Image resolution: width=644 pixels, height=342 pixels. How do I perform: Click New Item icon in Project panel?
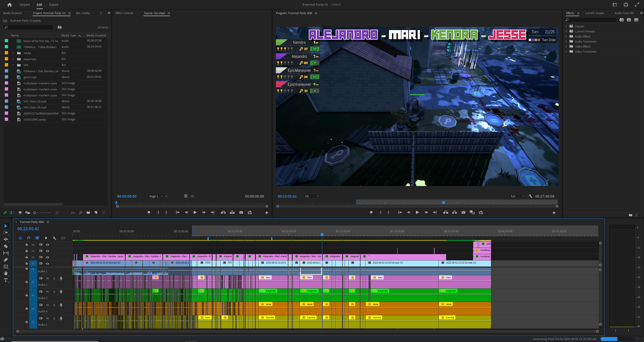[x=96, y=213]
